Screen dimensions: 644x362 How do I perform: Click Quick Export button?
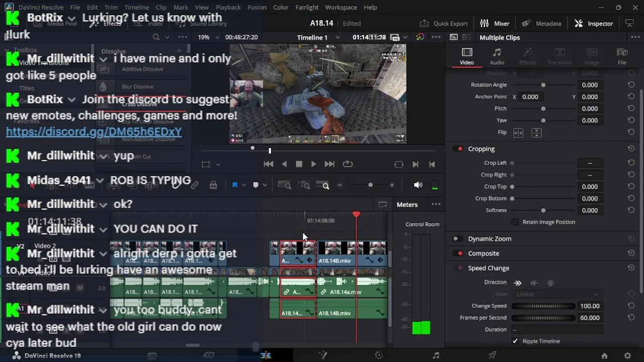click(x=444, y=23)
